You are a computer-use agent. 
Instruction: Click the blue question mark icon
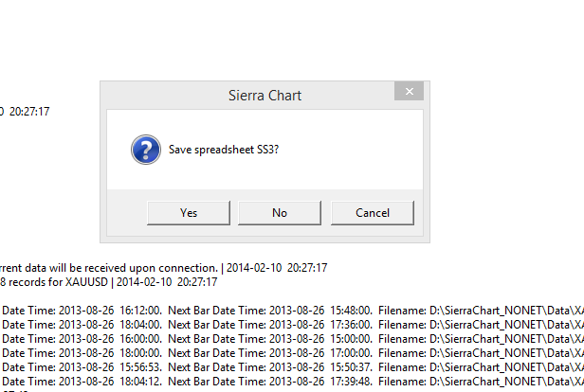click(144, 150)
